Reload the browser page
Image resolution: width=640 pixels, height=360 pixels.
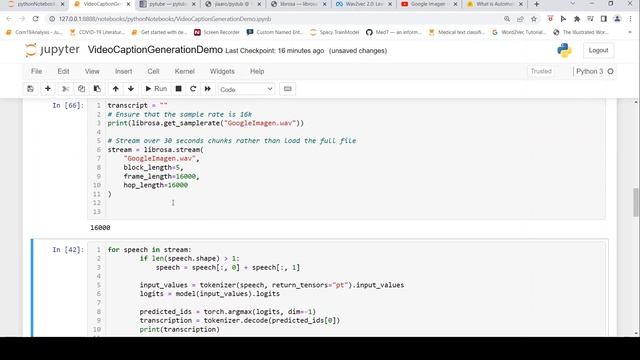(36, 19)
